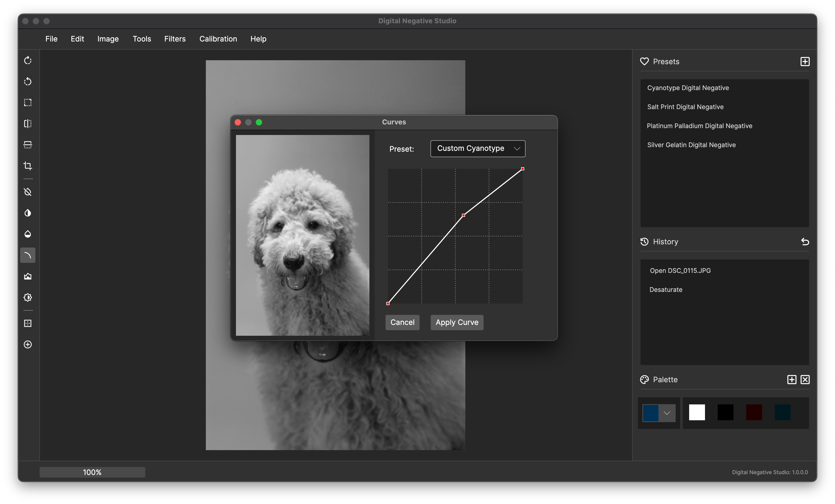
Task: Select the desaturate tool icon
Action: 28,192
